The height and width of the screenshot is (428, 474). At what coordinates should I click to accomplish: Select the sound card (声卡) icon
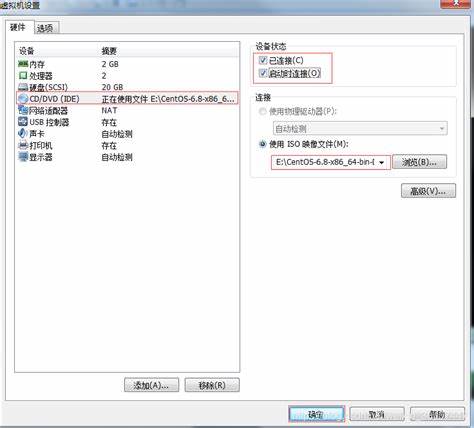point(22,133)
